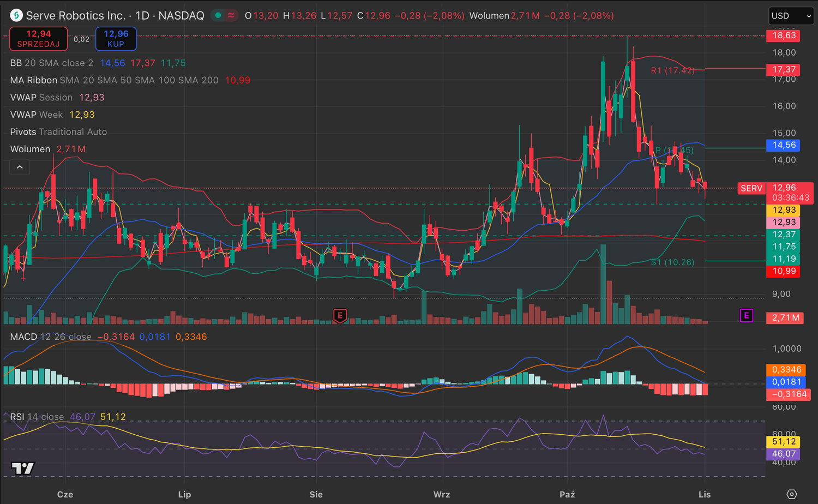Click the green market status dot
The image size is (818, 504).
pos(218,15)
